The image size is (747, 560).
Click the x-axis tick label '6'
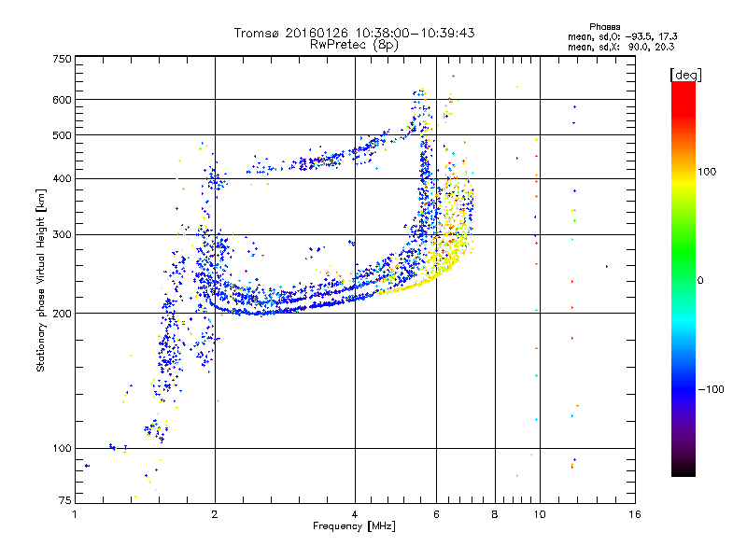(x=436, y=514)
